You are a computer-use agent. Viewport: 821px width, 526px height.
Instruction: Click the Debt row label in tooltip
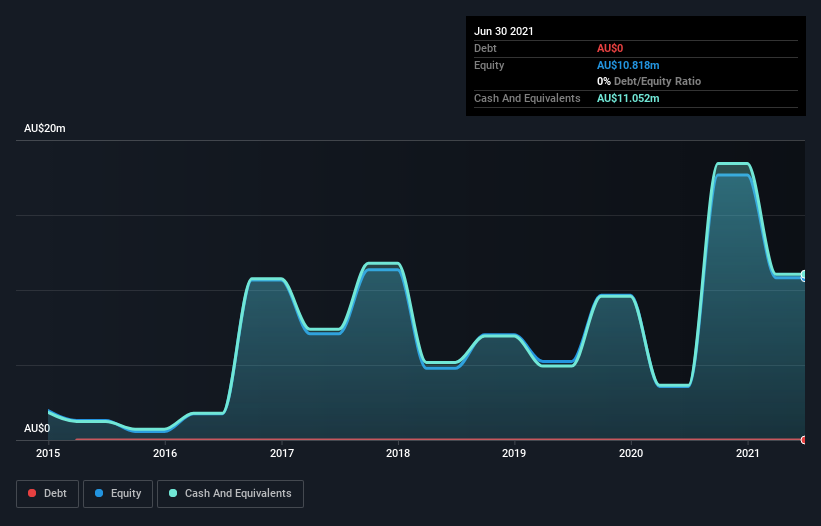[x=485, y=48]
